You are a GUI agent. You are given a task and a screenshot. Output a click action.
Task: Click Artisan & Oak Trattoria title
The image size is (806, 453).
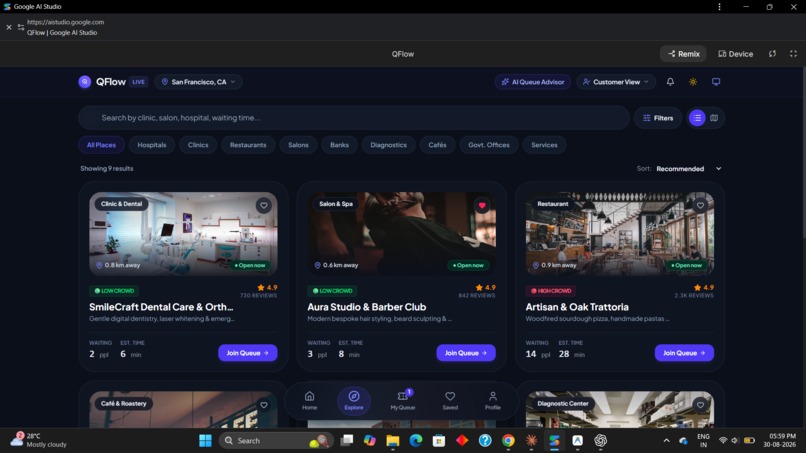[x=577, y=307]
